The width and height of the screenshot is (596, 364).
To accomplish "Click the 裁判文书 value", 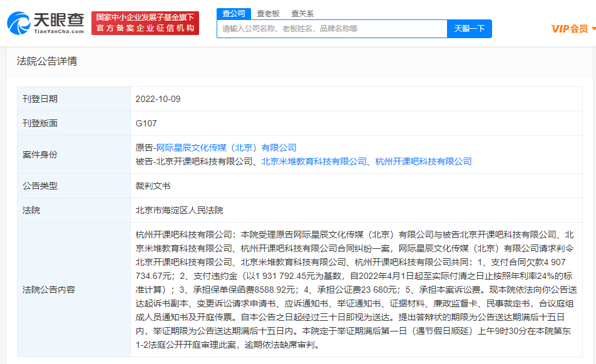I will [x=153, y=186].
